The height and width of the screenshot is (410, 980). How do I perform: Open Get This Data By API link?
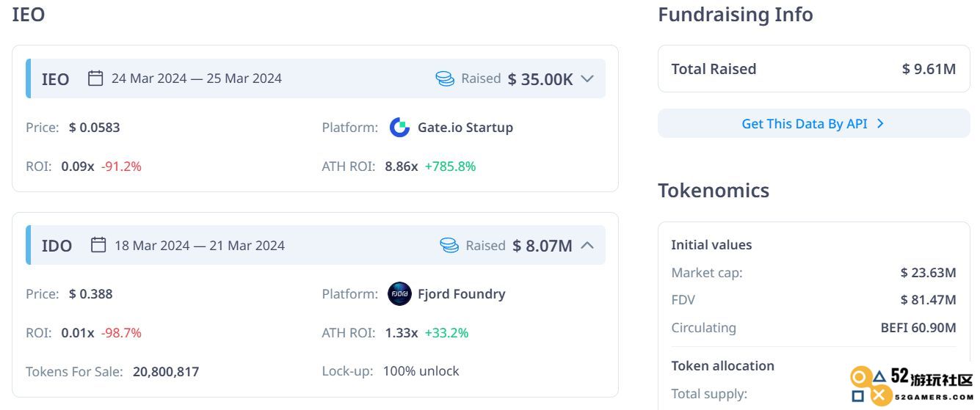point(813,123)
